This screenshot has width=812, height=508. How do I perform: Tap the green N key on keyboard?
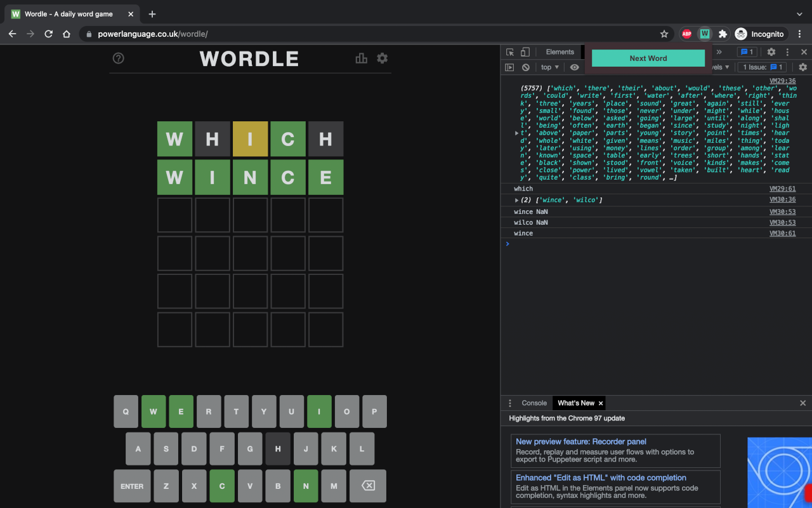coord(306,486)
